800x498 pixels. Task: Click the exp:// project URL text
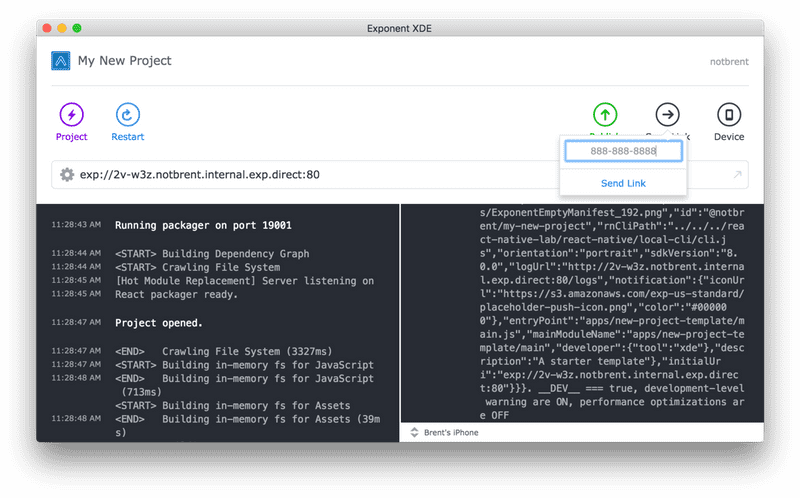pos(199,175)
